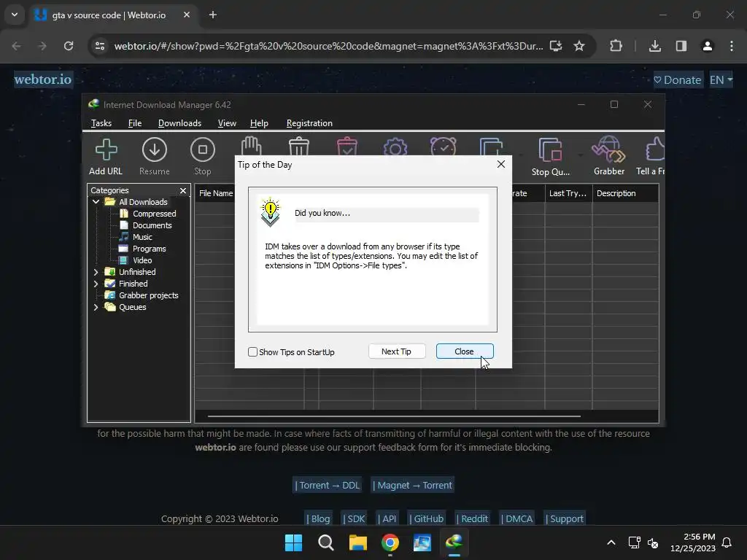Image resolution: width=747 pixels, height=560 pixels.
Task: Click the Stop Queue toolbar icon
Action: pos(550,157)
